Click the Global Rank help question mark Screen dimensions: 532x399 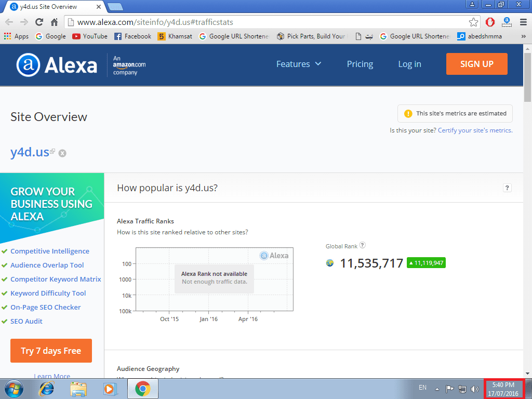coord(362,245)
